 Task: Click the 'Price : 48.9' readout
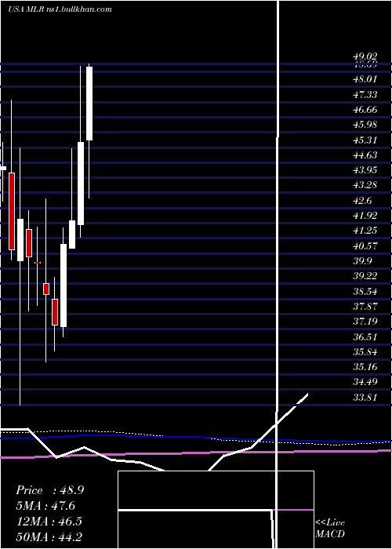click(x=49, y=490)
